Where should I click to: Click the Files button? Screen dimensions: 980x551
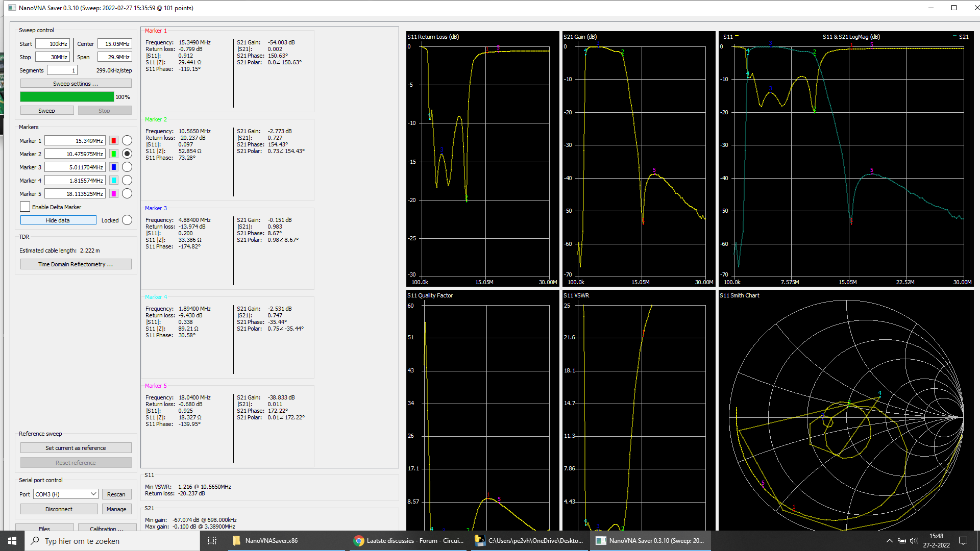point(44,528)
